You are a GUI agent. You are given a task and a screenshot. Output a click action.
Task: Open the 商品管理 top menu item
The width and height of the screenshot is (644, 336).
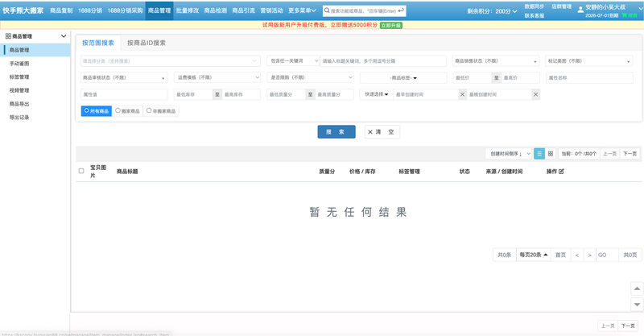click(x=159, y=10)
